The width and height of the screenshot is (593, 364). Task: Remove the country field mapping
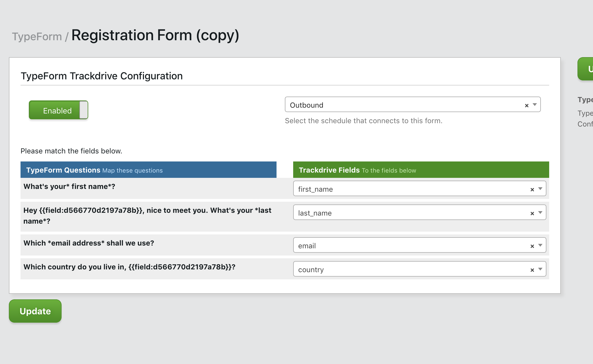pos(532,270)
